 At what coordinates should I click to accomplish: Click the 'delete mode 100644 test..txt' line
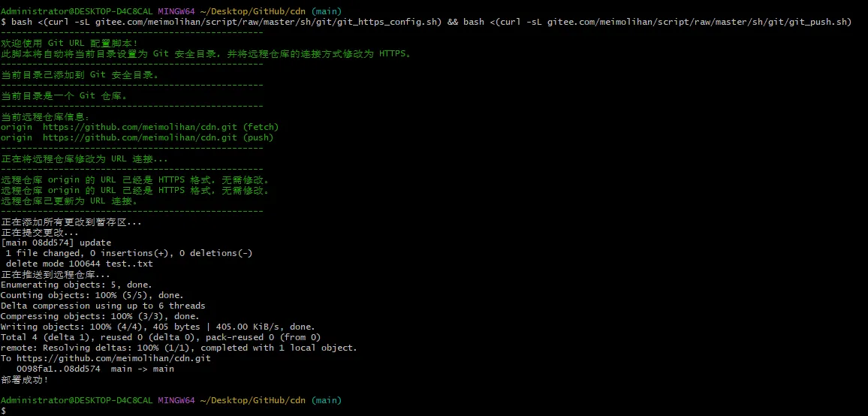click(79, 264)
